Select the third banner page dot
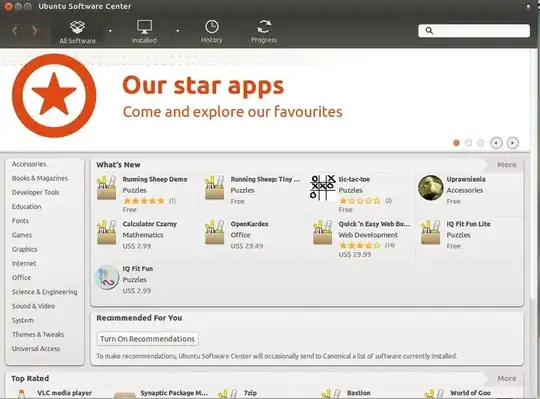Image resolution: width=540 pixels, height=399 pixels. point(480,143)
